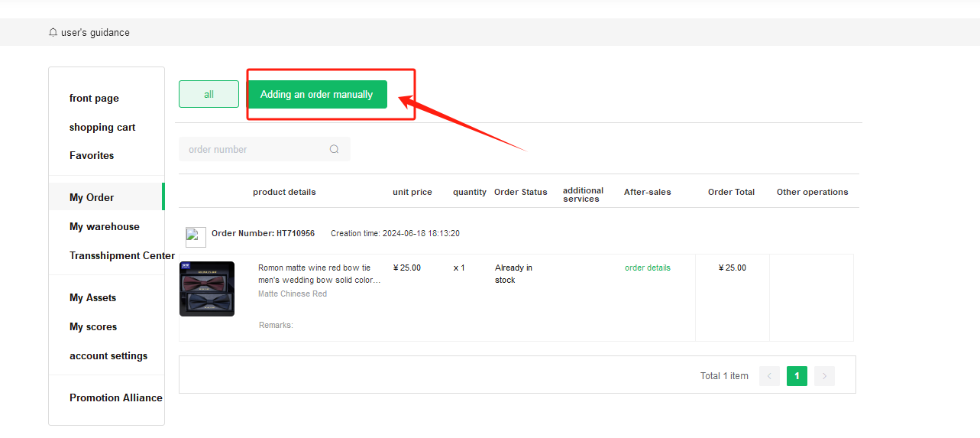This screenshot has height=438, width=980.
Task: Open 'My Assets' in sidebar
Action: tap(93, 297)
